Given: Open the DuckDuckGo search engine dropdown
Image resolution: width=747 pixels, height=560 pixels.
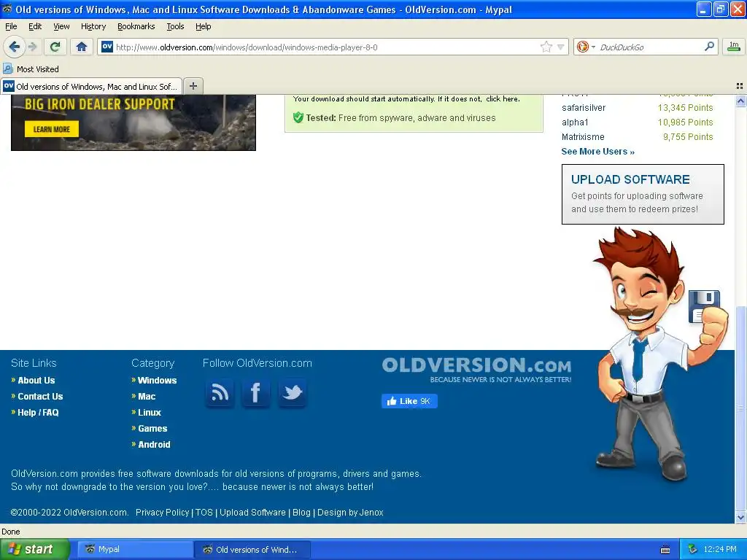Looking at the screenshot, I should [586, 47].
